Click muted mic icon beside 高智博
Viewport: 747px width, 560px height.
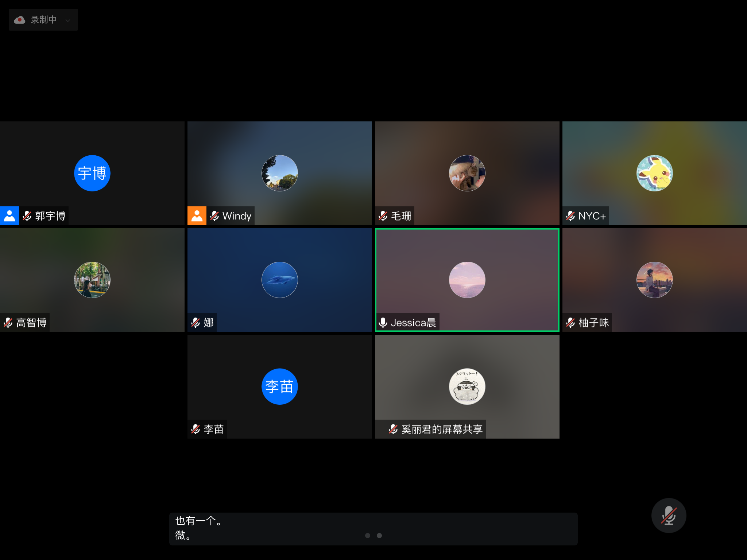click(x=8, y=323)
